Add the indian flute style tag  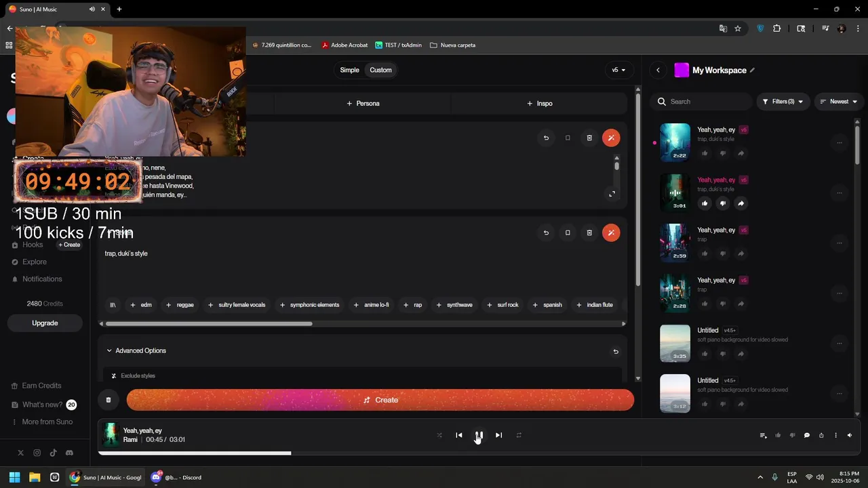pos(595,305)
